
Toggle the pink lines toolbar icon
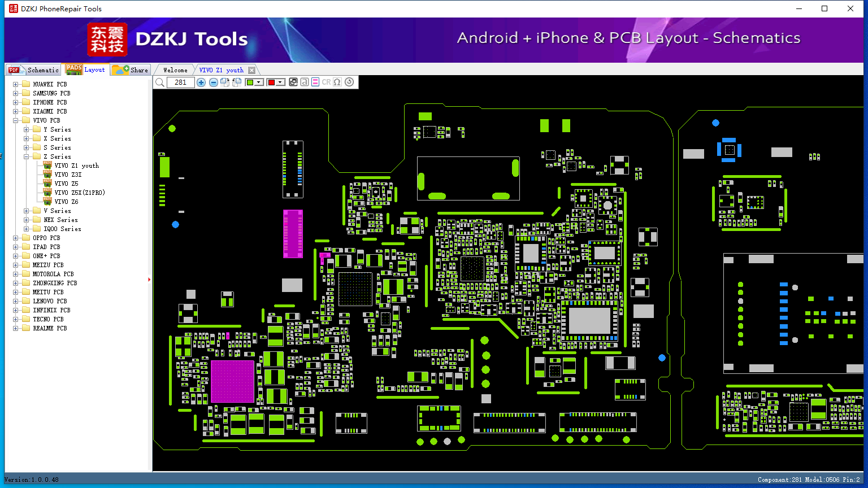pos(315,82)
